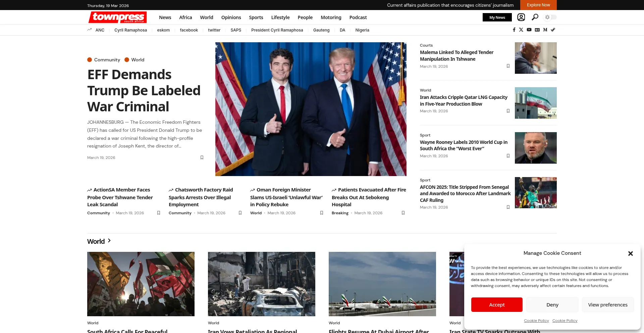Screen dimensions: 644x333
Task: Bookmark the Patients Evacuated After Fire article
Action: [x=403, y=213]
